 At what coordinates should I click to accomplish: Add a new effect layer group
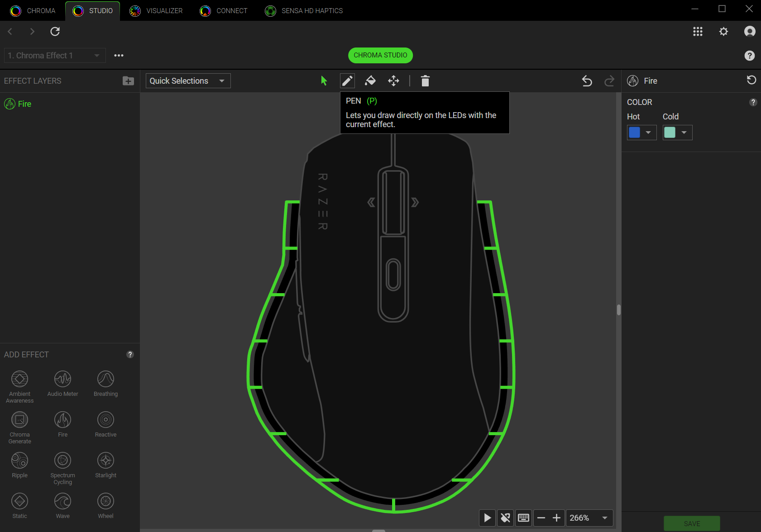[x=128, y=81]
